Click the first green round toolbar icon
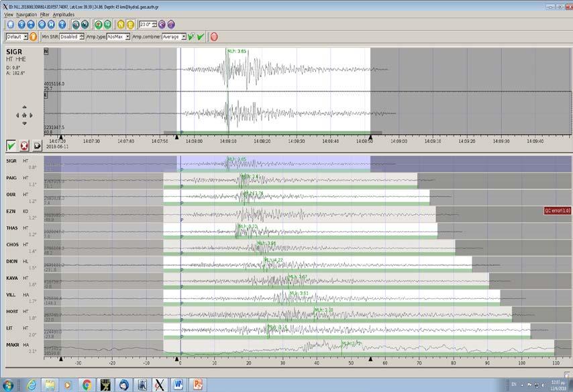 [99, 24]
